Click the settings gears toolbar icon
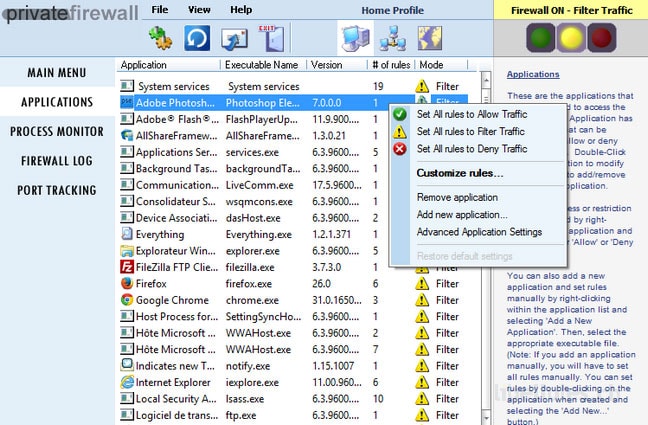 point(160,38)
